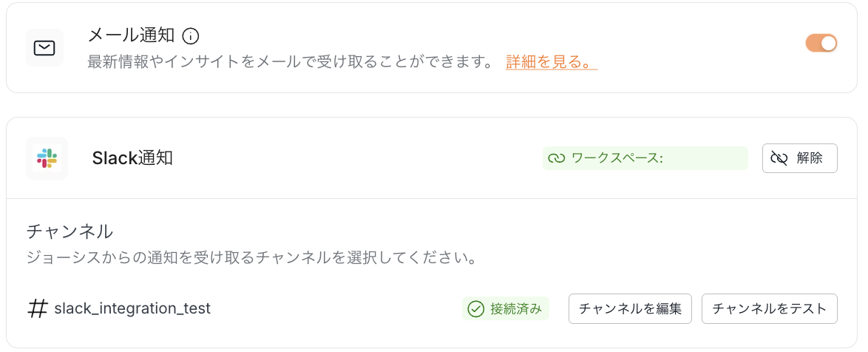Click the broken-link icon in the 解除 button
Viewport: 868px width, 352px height.
(779, 158)
